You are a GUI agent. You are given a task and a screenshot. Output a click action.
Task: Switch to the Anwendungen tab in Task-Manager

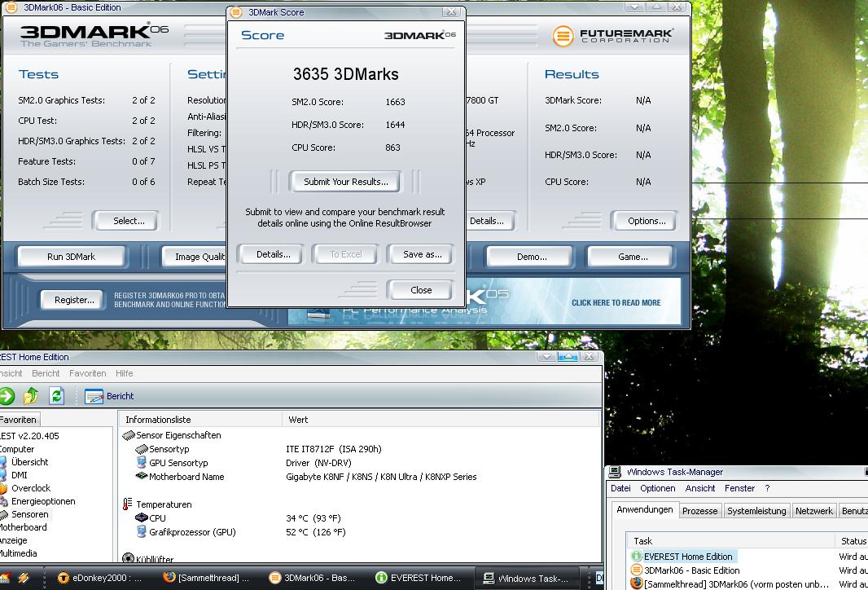[x=645, y=509]
